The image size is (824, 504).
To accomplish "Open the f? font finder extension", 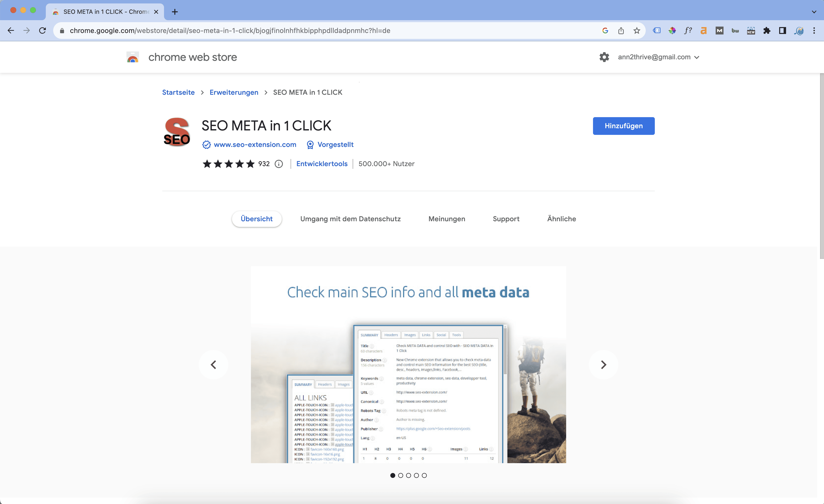I will (x=688, y=31).
